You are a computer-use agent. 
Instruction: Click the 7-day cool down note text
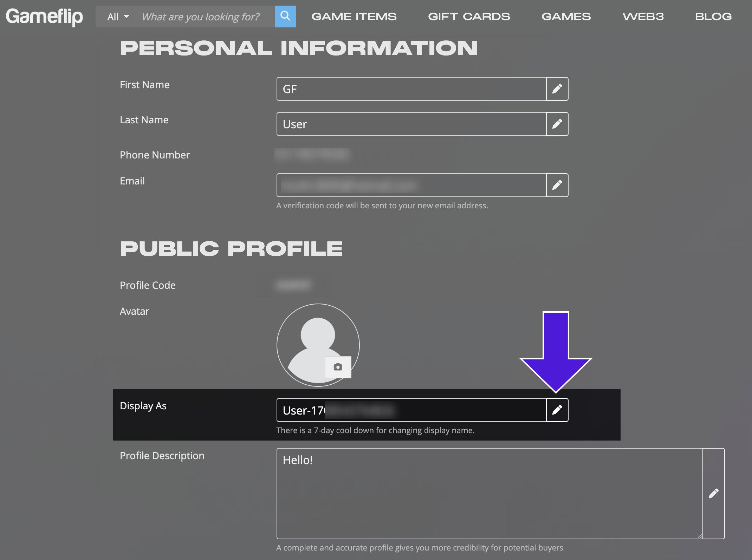tap(375, 430)
